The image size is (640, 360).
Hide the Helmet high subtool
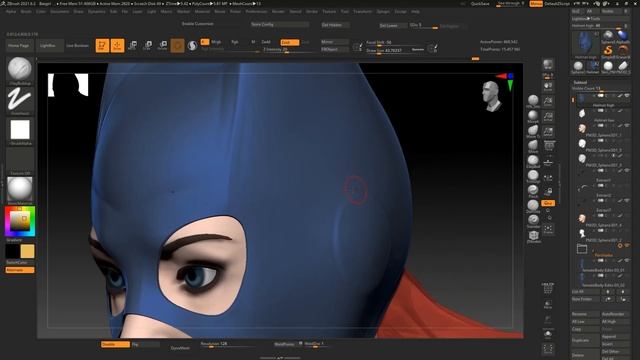coord(627,96)
